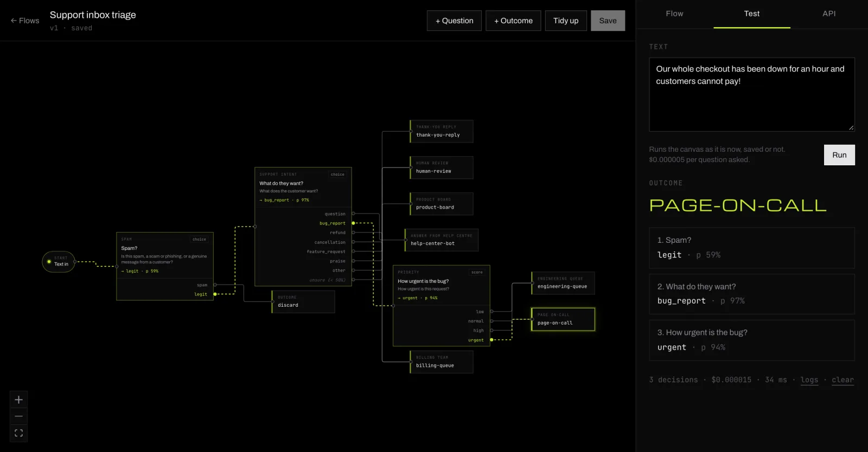This screenshot has width=868, height=452.
Task: Select the Test tab
Action: tap(751, 14)
